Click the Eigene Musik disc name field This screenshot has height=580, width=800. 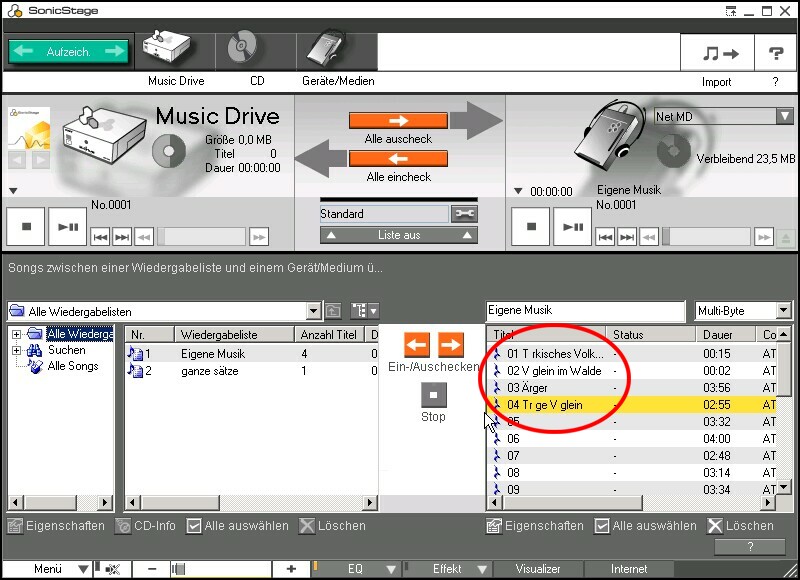[585, 310]
